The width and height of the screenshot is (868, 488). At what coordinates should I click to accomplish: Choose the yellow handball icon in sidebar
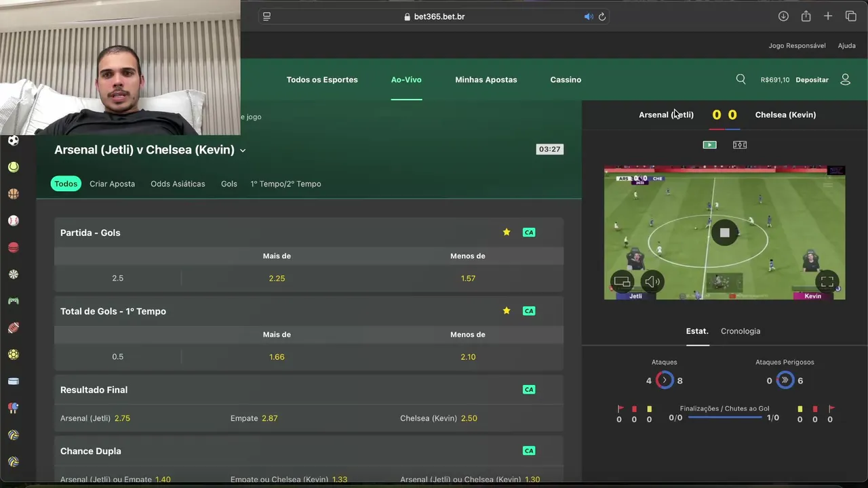click(13, 354)
